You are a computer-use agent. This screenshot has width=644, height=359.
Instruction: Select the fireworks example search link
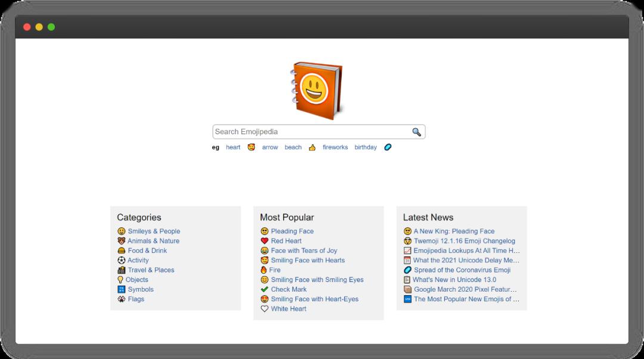(335, 147)
